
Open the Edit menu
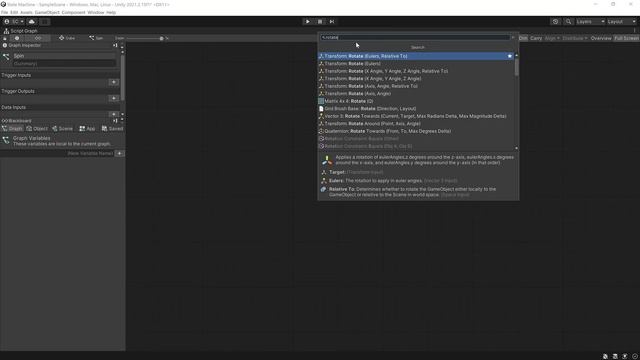14,13
